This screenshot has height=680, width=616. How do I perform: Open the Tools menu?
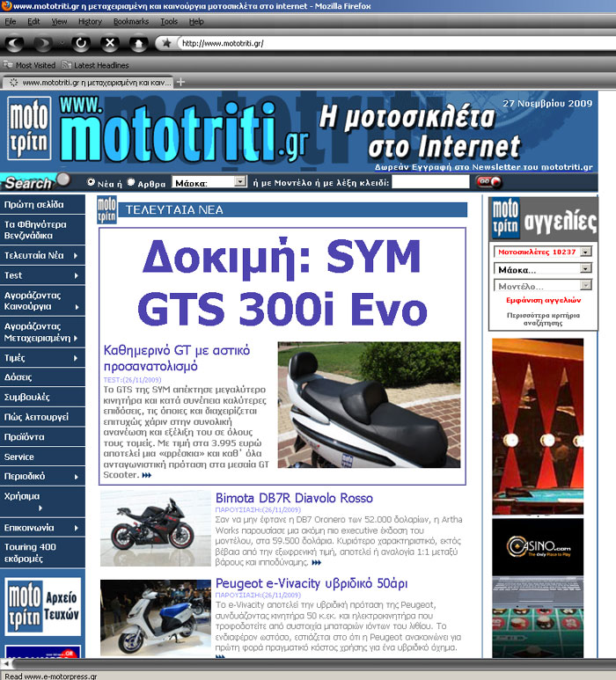tap(169, 21)
